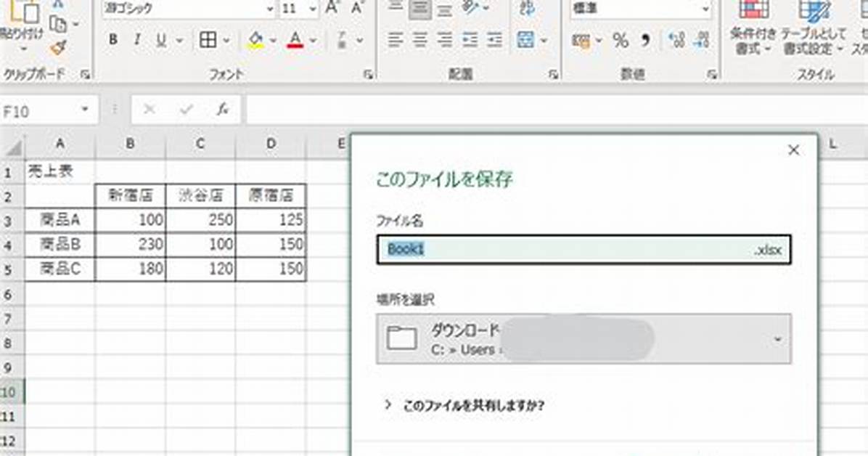Decrease font size with small A
The height and width of the screenshot is (456, 868).
pos(358,7)
